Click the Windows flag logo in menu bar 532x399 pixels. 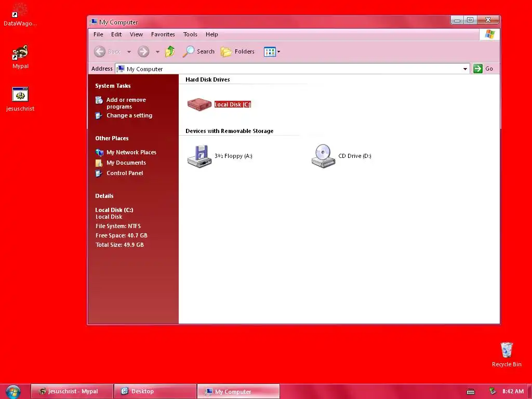489,34
